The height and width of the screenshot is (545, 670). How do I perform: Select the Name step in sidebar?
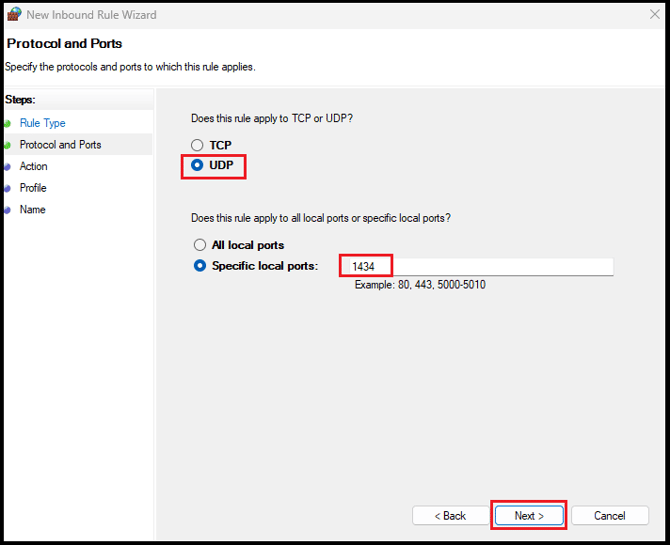click(x=32, y=210)
